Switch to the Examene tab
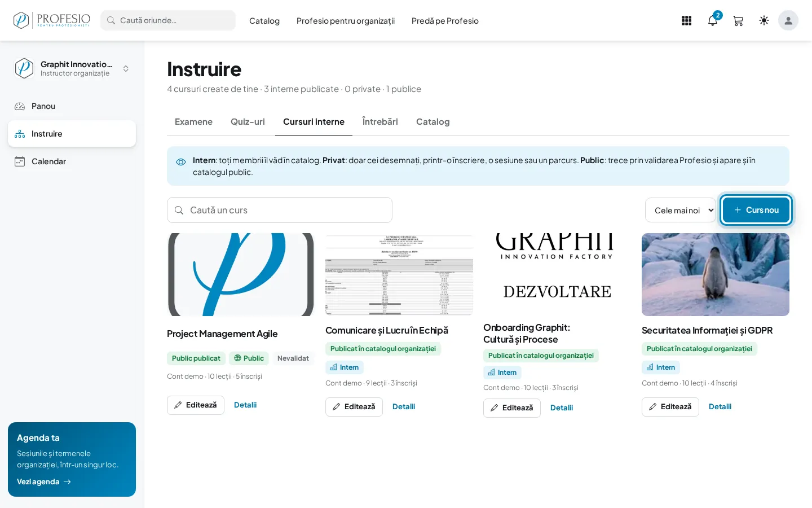Viewport: 812px width, 508px height. (x=193, y=122)
